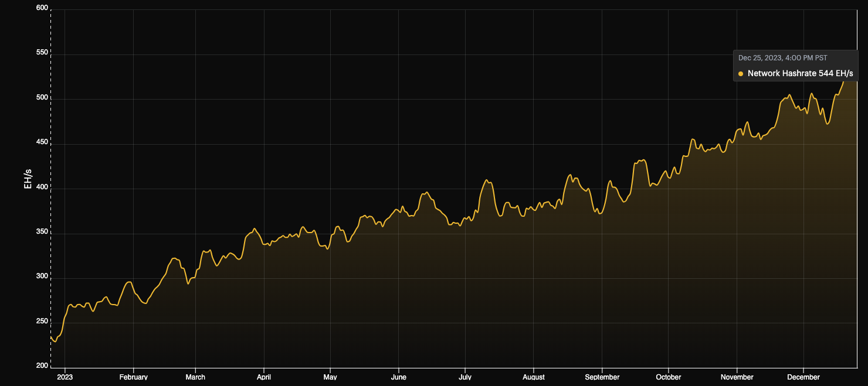This screenshot has height=386, width=868.
Task: Click the October x-axis label
Action: [x=668, y=377]
